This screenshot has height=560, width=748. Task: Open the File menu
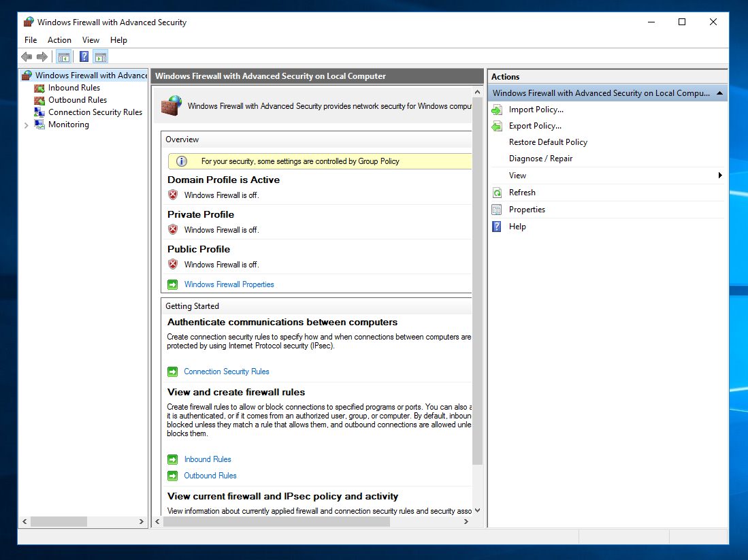31,40
